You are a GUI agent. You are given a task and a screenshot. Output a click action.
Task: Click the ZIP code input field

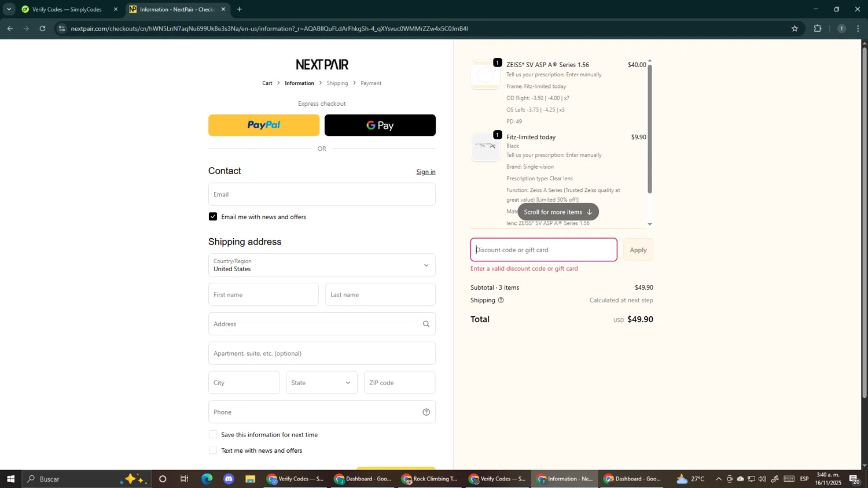pyautogui.click(x=399, y=383)
